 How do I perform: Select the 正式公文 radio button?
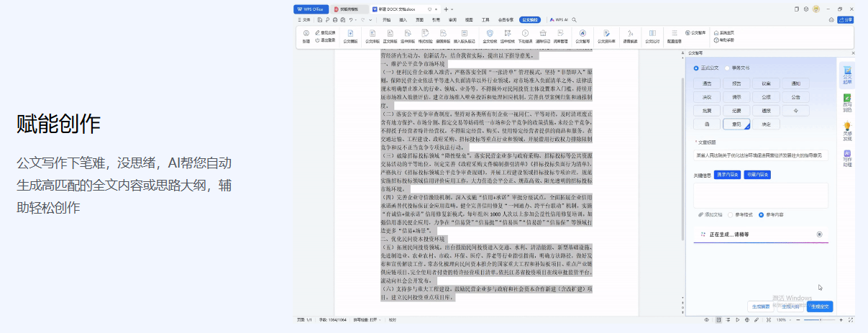tap(696, 68)
